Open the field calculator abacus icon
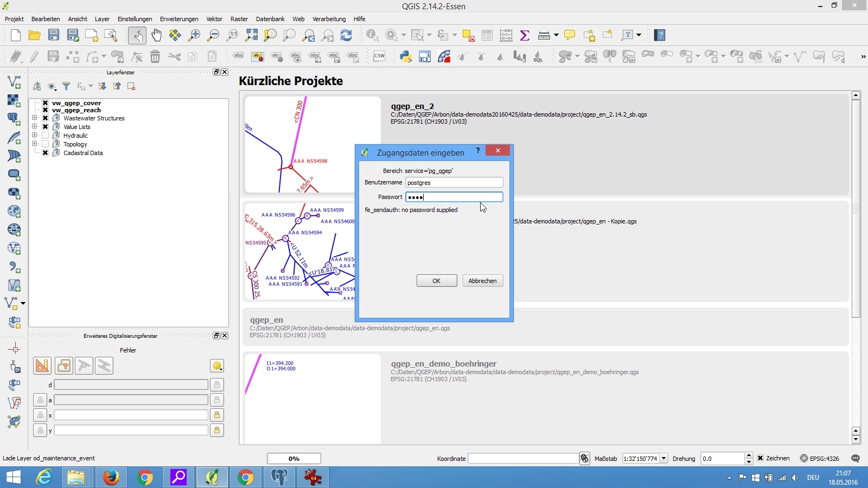This screenshot has width=868, height=488. 506,35
